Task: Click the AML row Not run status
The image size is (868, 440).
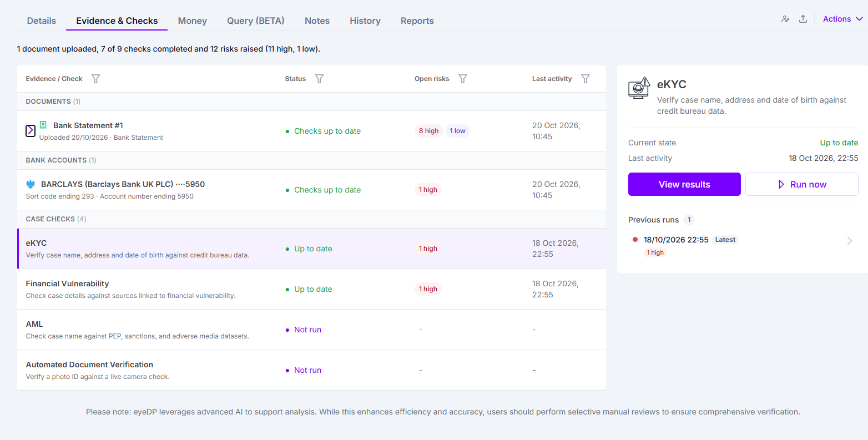Action: (304, 330)
